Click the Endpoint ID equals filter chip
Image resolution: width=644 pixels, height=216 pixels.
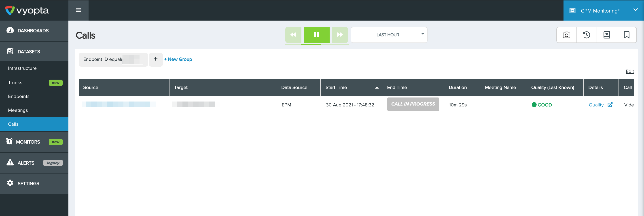pos(113,59)
